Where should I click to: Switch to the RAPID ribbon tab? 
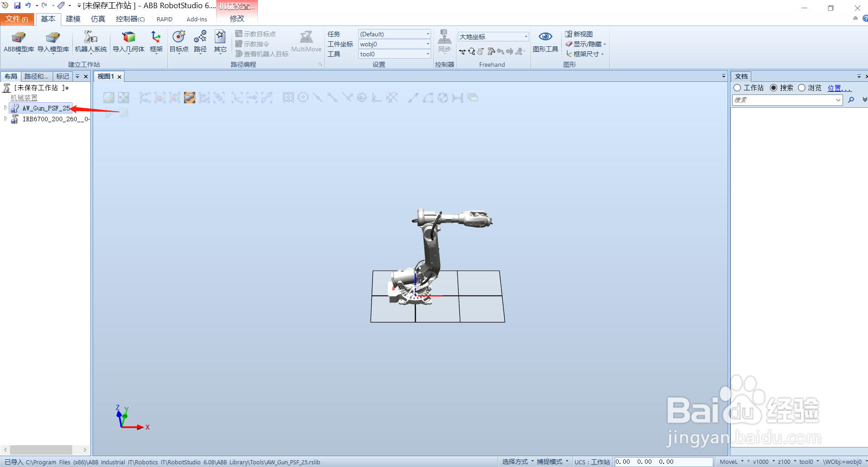pyautogui.click(x=164, y=19)
